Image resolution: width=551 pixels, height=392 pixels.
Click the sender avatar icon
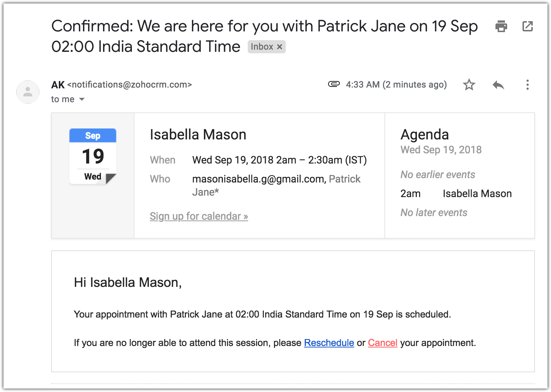pos(28,92)
